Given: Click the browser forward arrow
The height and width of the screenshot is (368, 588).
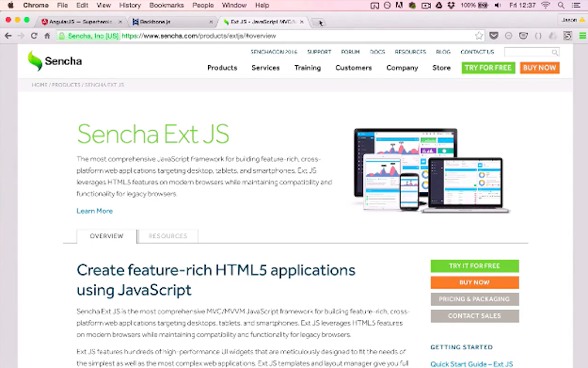Looking at the screenshot, I should 21,36.
